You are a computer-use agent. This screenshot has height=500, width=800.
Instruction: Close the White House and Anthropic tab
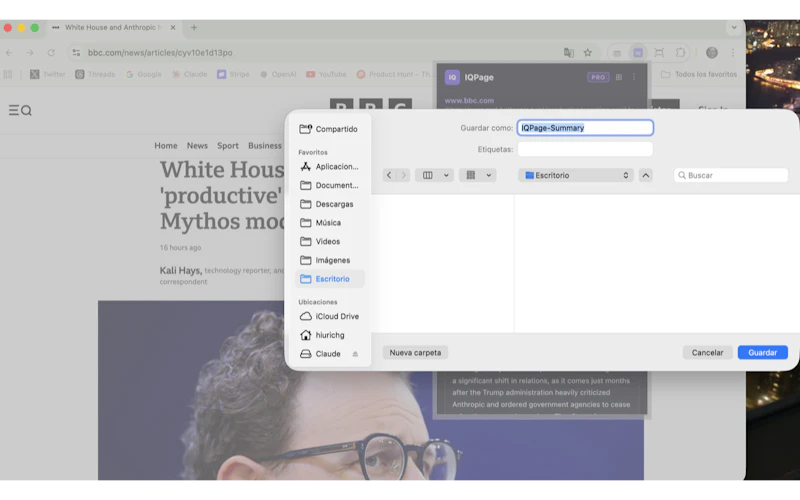(173, 28)
